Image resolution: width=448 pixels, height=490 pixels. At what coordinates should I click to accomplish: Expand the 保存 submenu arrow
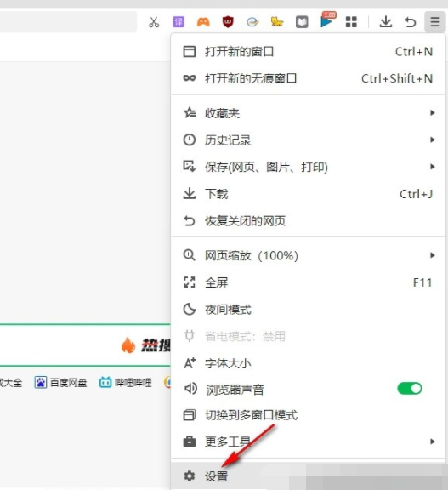point(433,167)
